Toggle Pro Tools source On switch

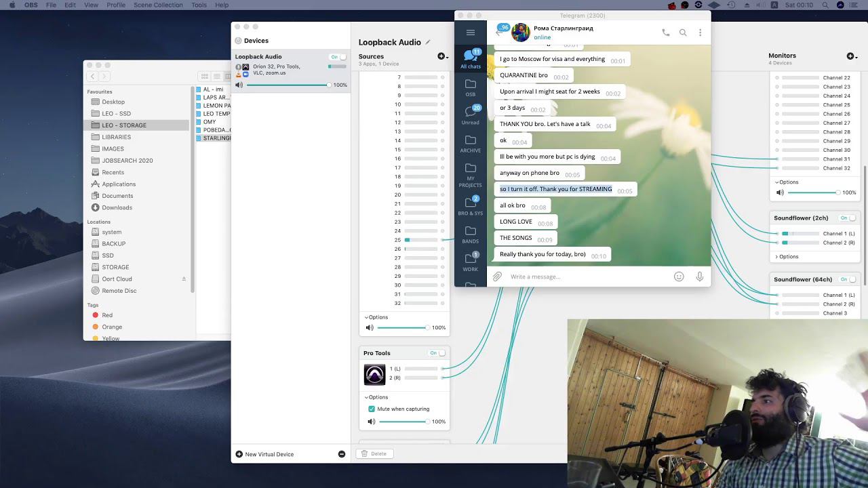coord(437,353)
